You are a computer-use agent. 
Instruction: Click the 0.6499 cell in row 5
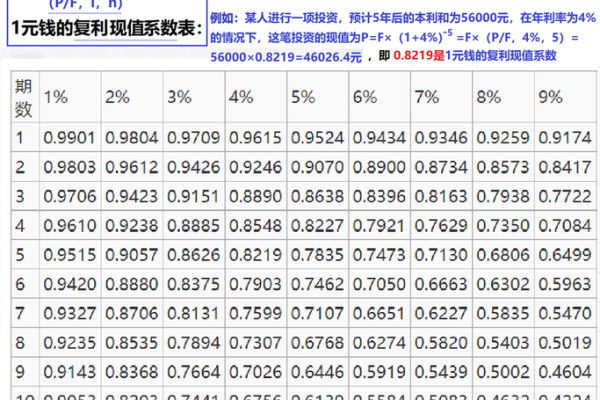pyautogui.click(x=565, y=255)
